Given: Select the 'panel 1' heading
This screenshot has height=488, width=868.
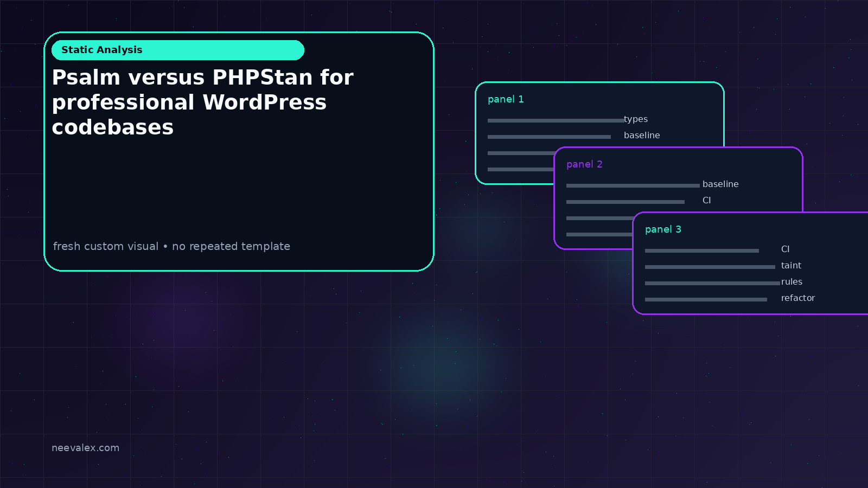Looking at the screenshot, I should pyautogui.click(x=506, y=99).
